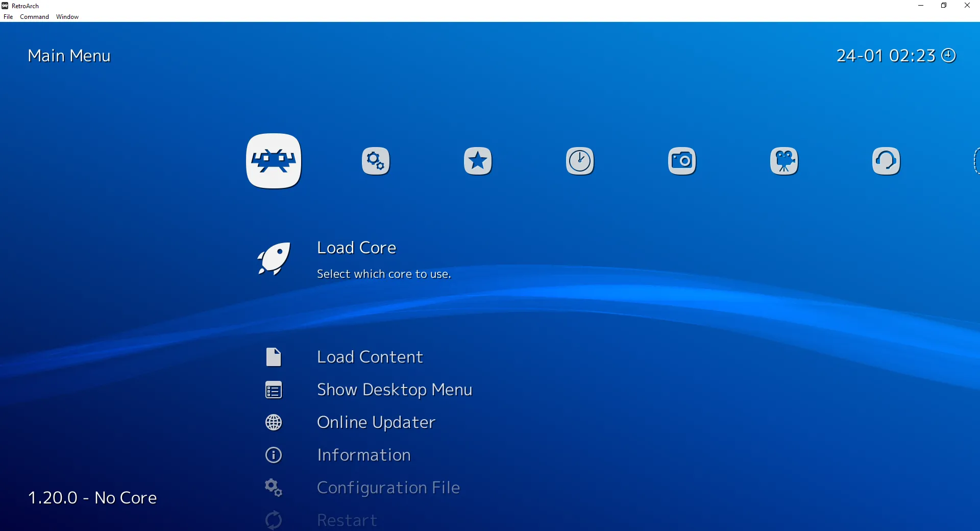Open Show Desktop Menu
This screenshot has width=980, height=531.
(394, 390)
